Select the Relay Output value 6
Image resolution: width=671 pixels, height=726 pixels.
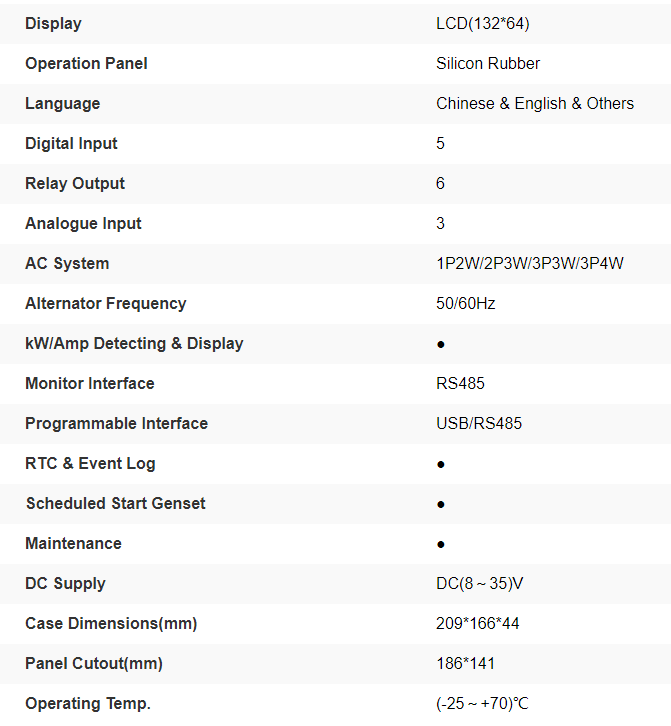441,183
